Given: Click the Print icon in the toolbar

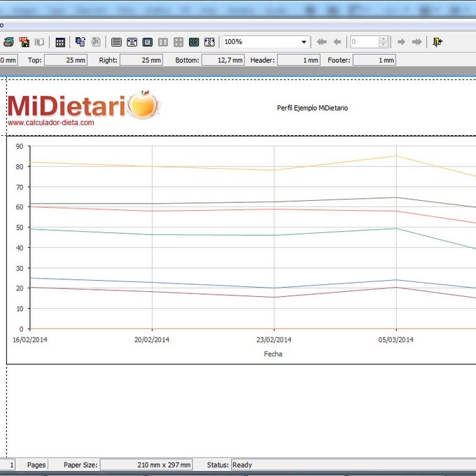Looking at the screenshot, I should [8, 42].
